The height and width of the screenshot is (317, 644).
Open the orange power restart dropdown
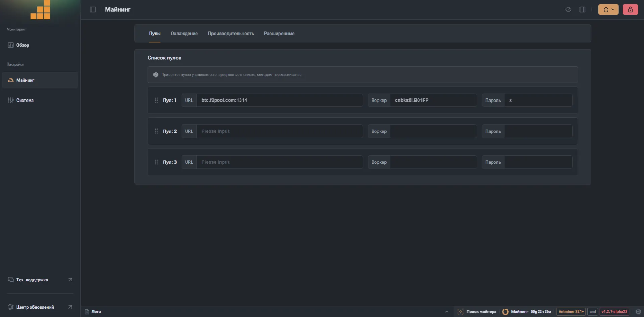(608, 9)
